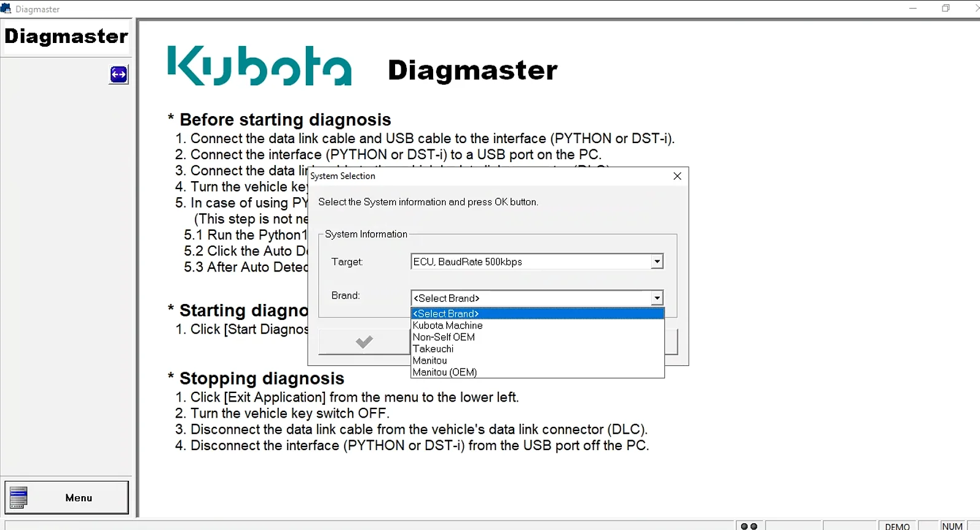Click the 'Stopping diagnosis' heading
Screen dimensions: 980x530
tap(262, 378)
